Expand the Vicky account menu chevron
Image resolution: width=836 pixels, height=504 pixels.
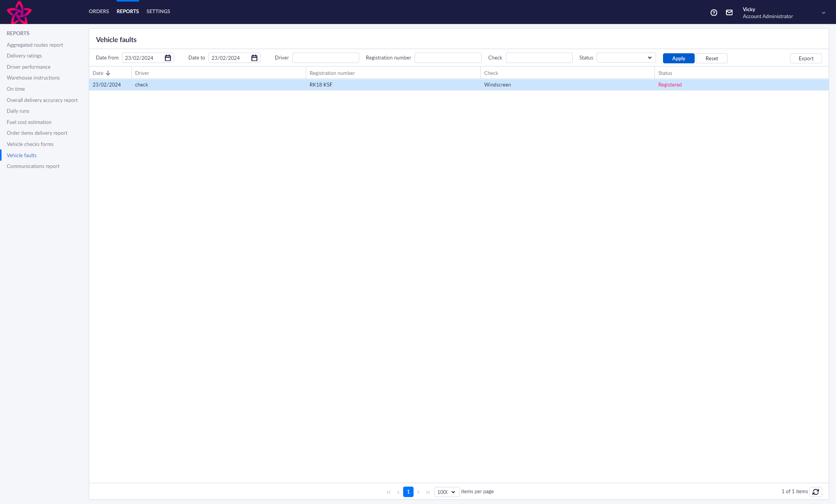click(823, 13)
